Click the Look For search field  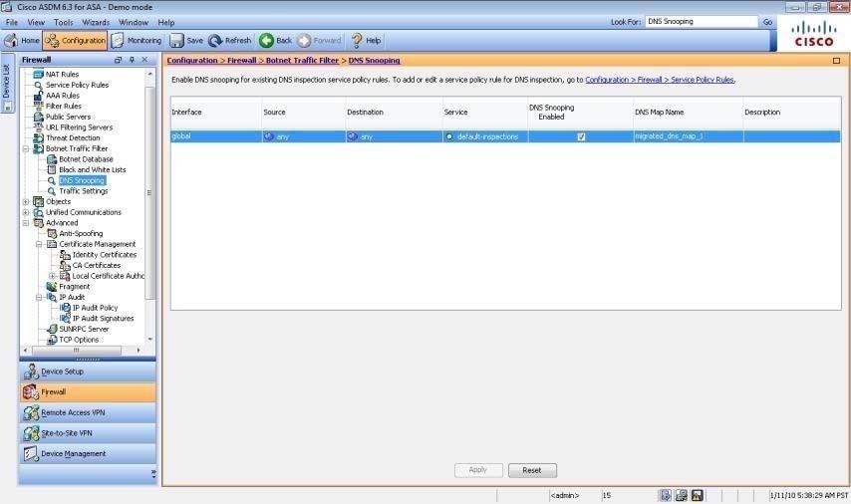(x=702, y=22)
